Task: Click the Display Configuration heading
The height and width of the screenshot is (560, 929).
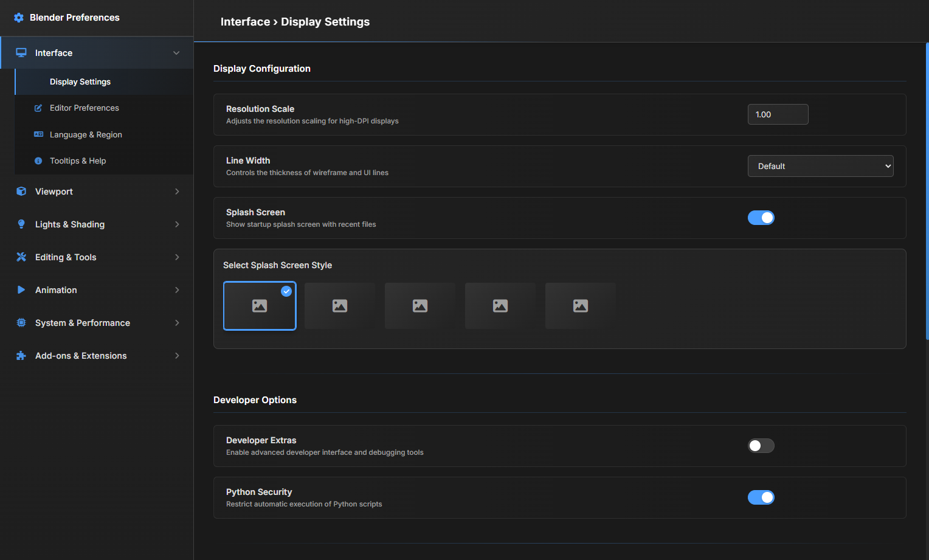Action: tap(262, 69)
